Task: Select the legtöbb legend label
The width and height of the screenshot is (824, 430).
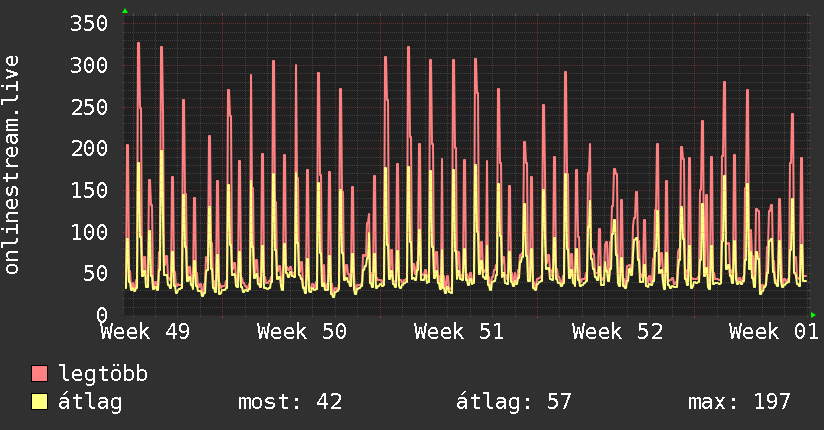Action: 103,374
